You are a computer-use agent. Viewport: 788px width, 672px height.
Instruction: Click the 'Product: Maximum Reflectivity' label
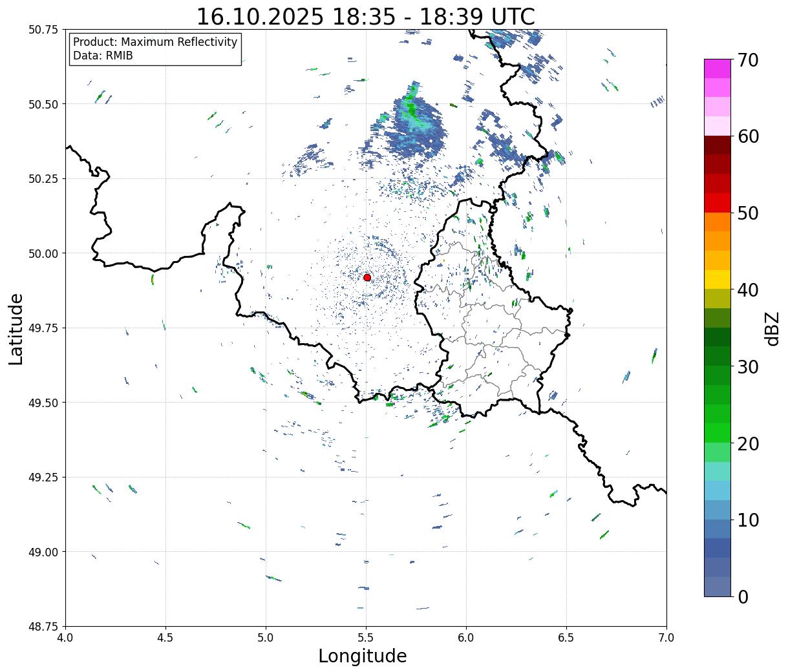(155, 42)
